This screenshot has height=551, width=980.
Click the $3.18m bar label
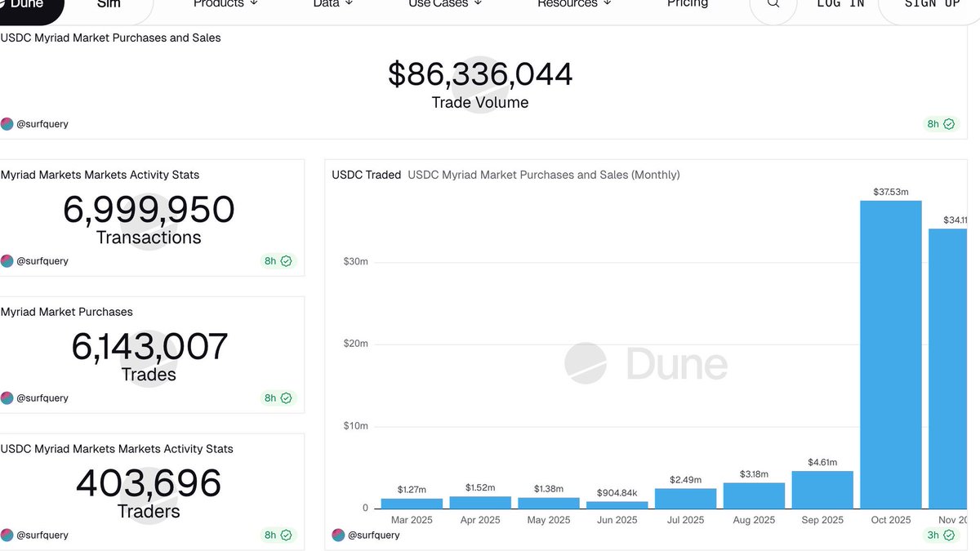coord(754,473)
